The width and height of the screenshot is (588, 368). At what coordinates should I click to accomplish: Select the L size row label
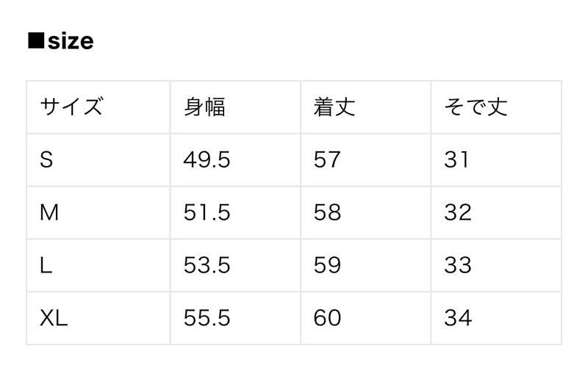(46, 265)
